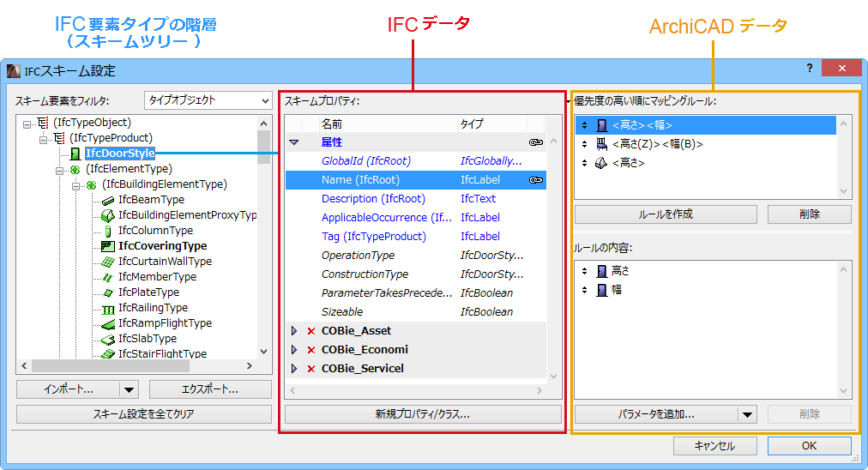Click the scheme tree horizontal scrollbar
The height and width of the screenshot is (470, 868).
point(111,366)
